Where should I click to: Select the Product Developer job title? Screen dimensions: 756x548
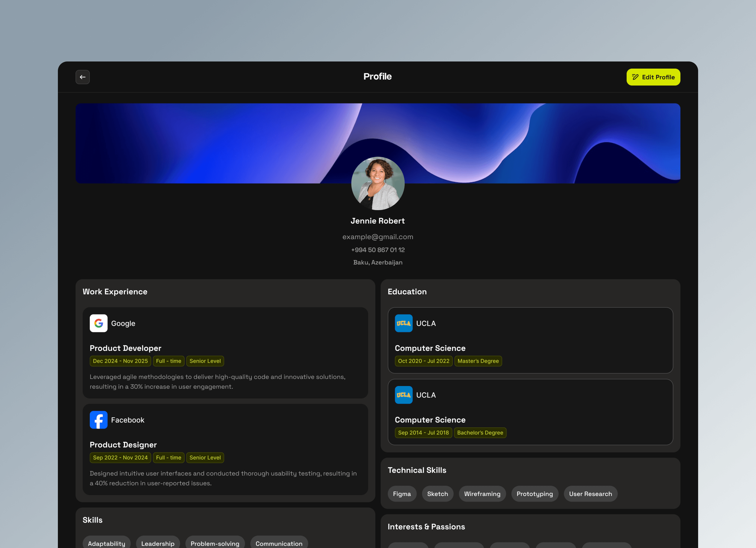point(125,348)
